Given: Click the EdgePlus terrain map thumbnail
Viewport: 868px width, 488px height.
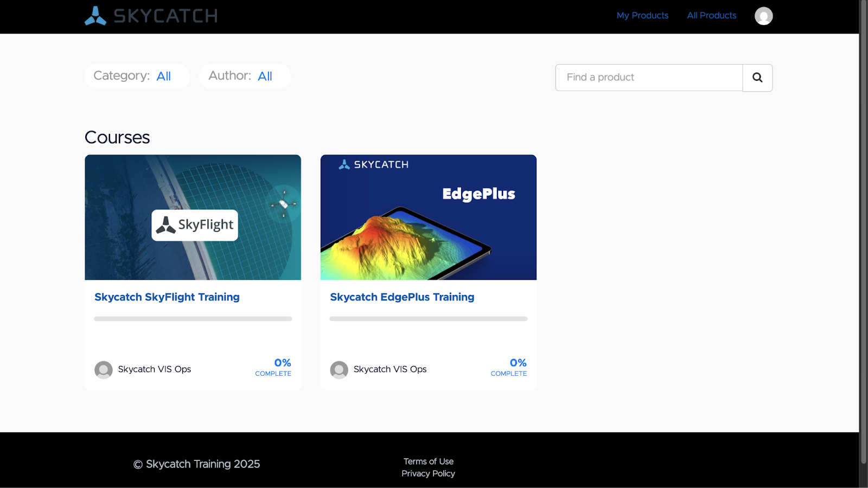Looking at the screenshot, I should [429, 217].
